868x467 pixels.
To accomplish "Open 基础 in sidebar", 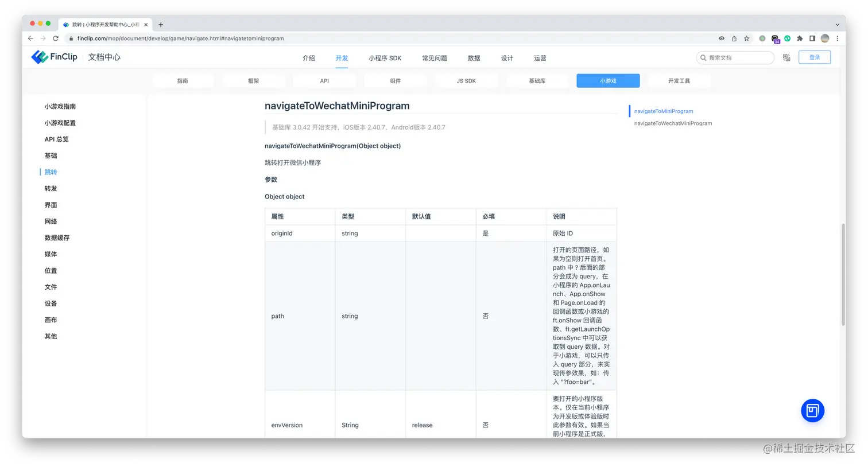I will coord(51,155).
